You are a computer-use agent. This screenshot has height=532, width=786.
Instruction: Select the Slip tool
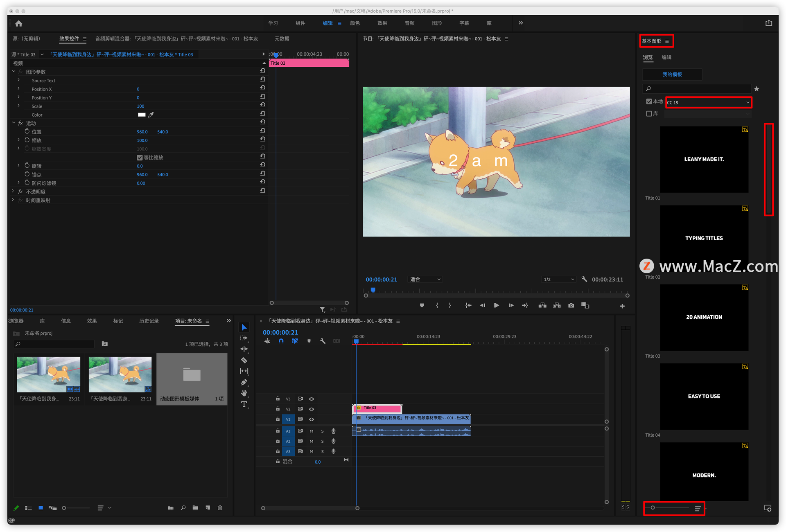[244, 371]
